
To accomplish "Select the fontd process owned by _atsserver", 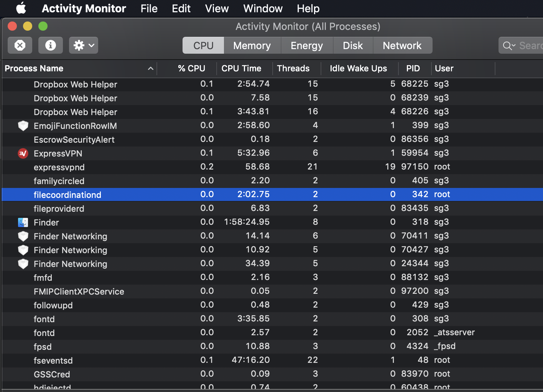I will [272, 333].
